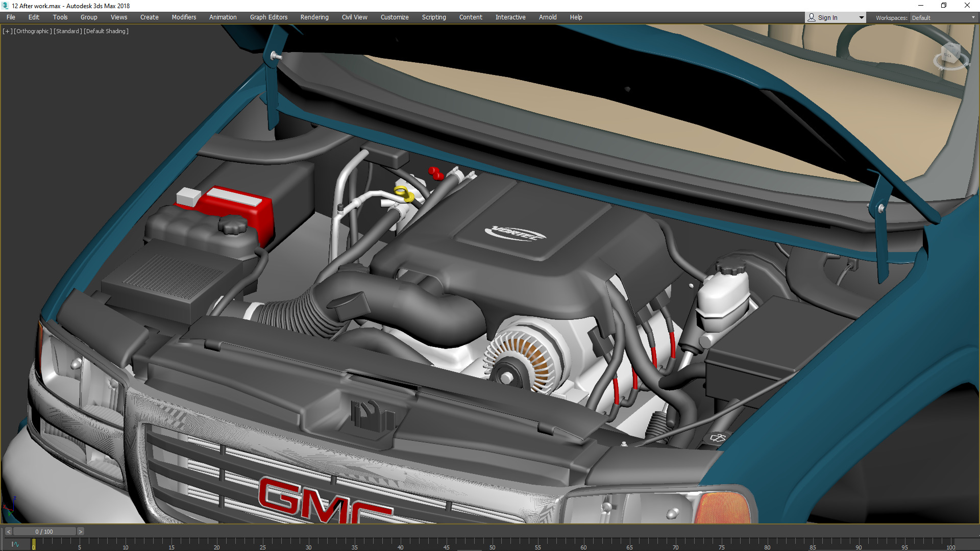Click the 0 / 100 time slider
The image size is (980, 551).
44,532
